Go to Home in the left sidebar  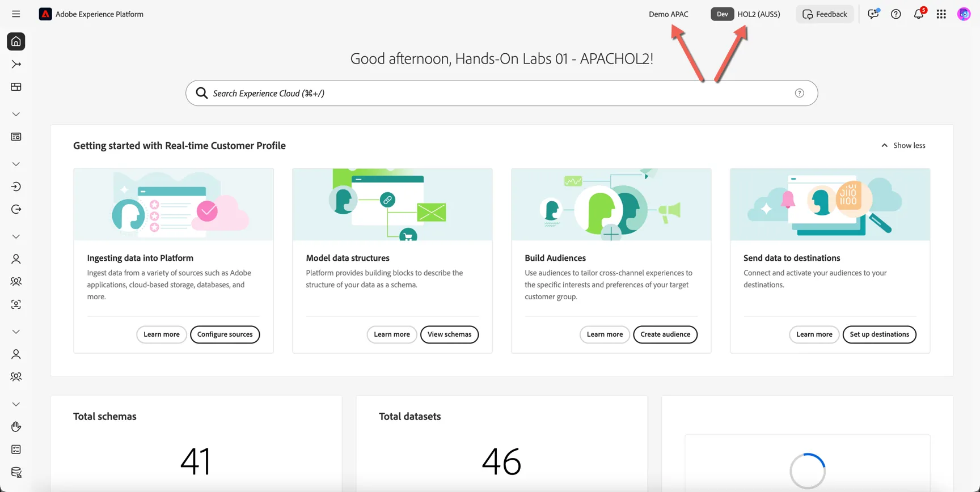(16, 41)
